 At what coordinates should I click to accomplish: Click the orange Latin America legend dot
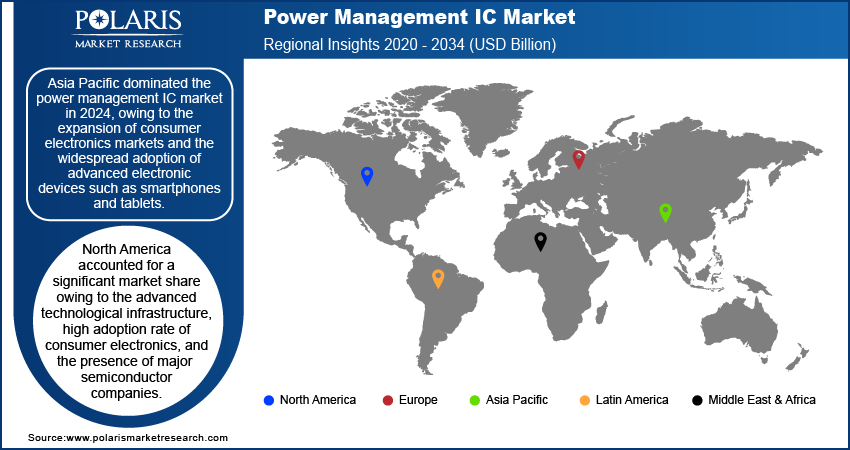click(584, 401)
